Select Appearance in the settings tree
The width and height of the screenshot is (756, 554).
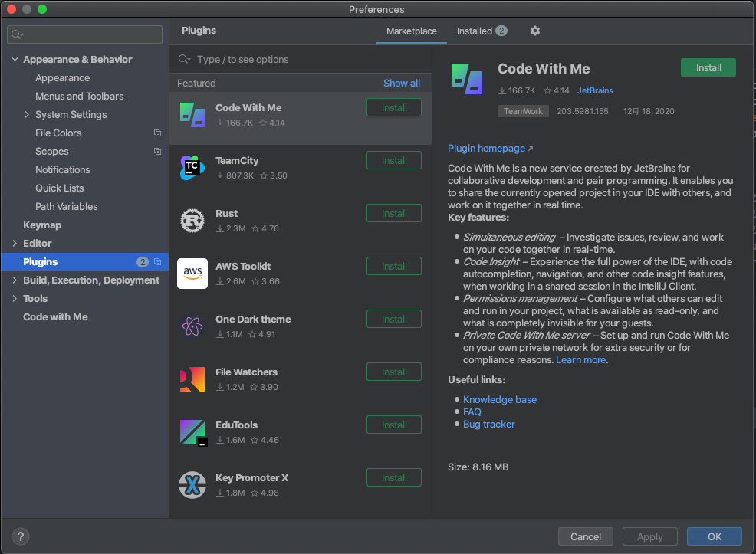point(63,77)
